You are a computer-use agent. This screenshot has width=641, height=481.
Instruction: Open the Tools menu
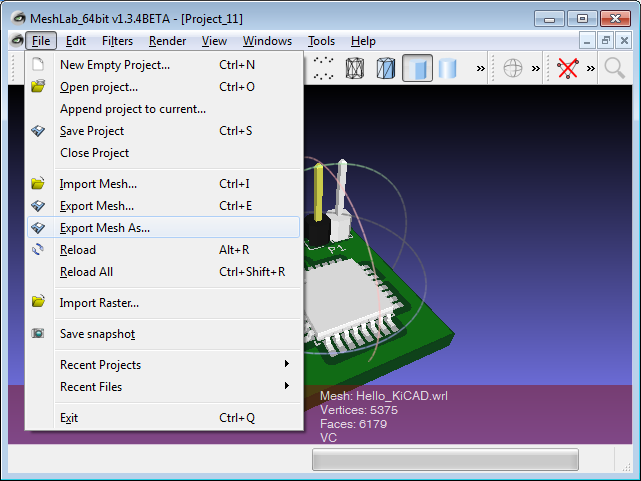point(321,41)
